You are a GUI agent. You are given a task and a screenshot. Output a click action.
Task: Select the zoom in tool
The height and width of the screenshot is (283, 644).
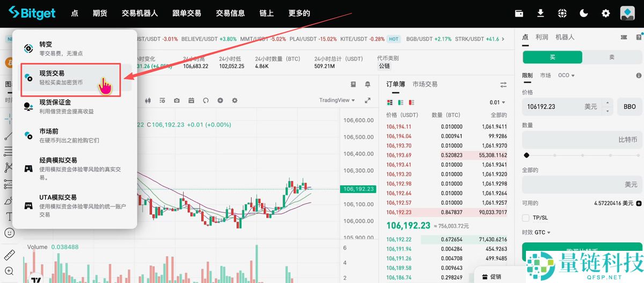[x=9, y=271]
